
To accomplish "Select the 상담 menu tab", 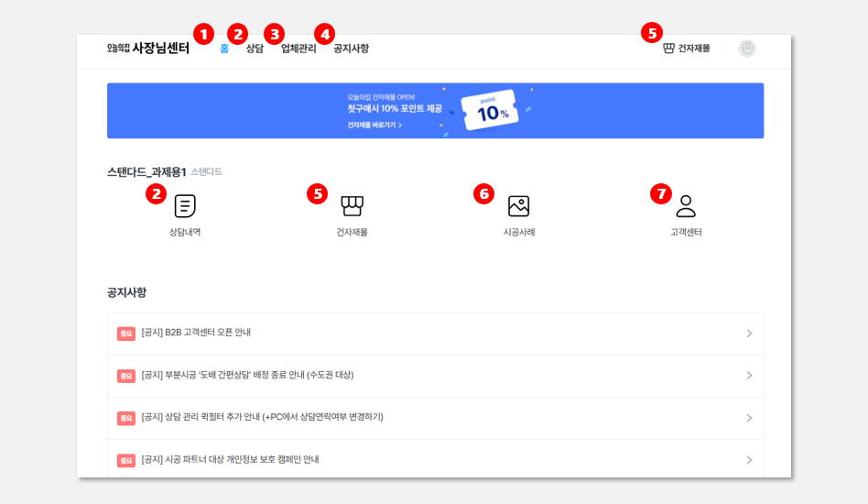I will [255, 49].
